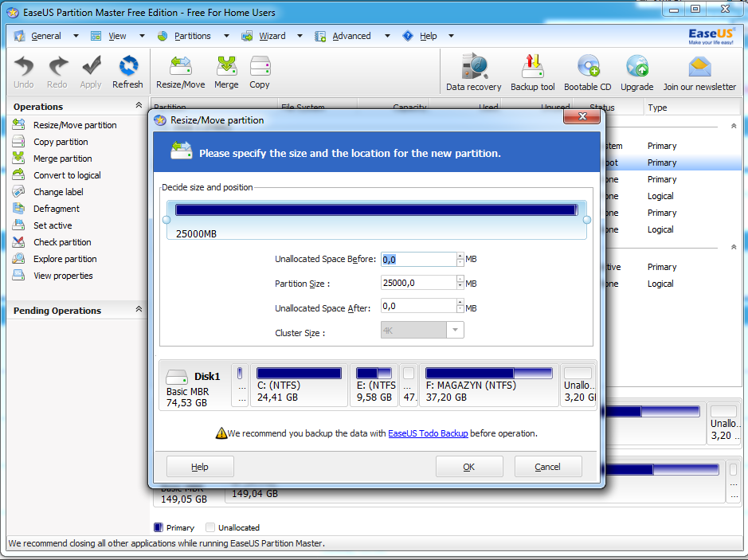Adjust the Partition Size spinner
The image size is (748, 560).
tap(460, 283)
